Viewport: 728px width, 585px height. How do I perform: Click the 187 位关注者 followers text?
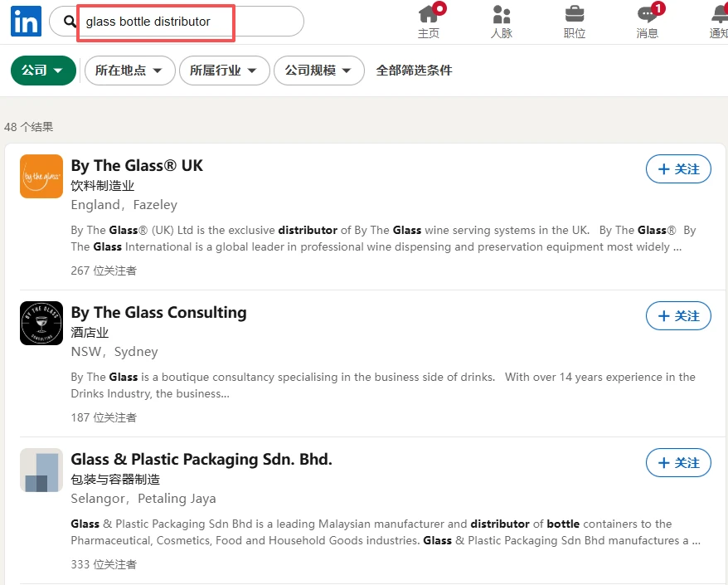104,417
